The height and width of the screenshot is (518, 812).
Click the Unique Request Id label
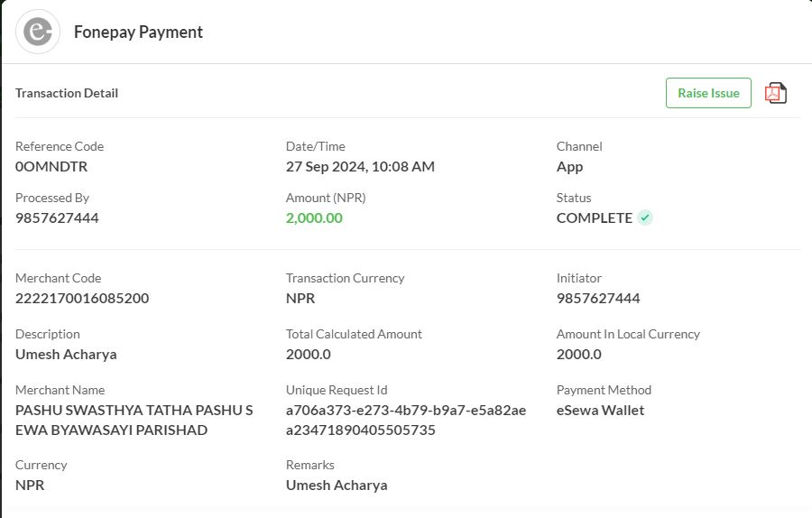[337, 390]
